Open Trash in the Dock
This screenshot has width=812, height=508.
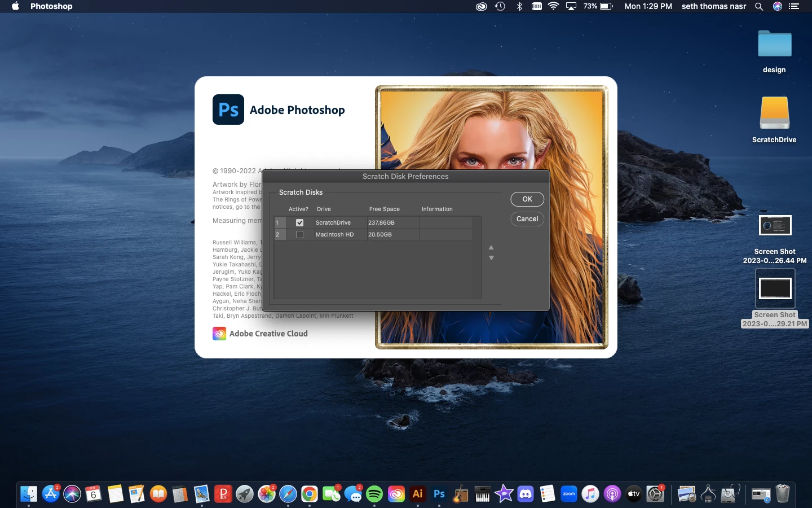(783, 494)
